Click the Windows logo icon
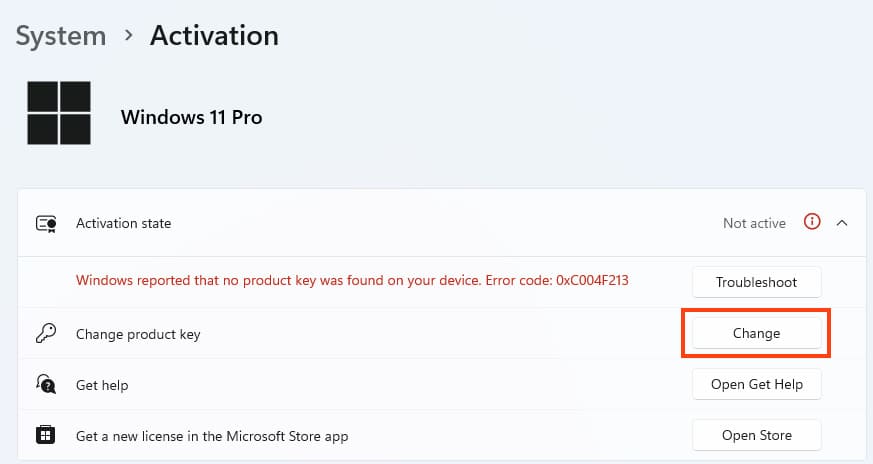Image resolution: width=873 pixels, height=464 pixels. (59, 113)
